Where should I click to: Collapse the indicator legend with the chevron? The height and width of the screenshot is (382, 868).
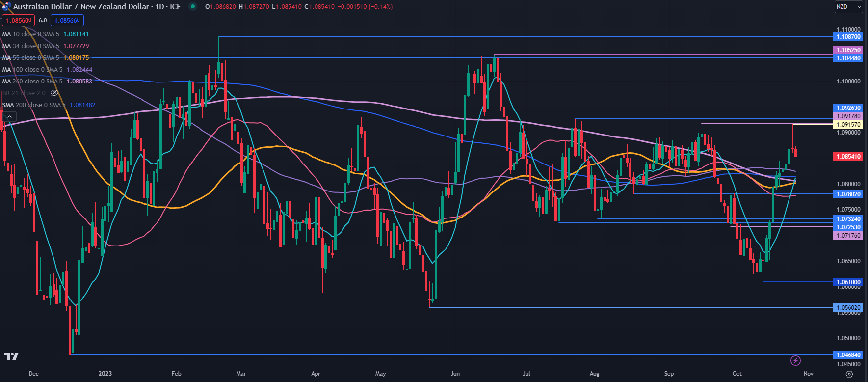pyautogui.click(x=9, y=116)
